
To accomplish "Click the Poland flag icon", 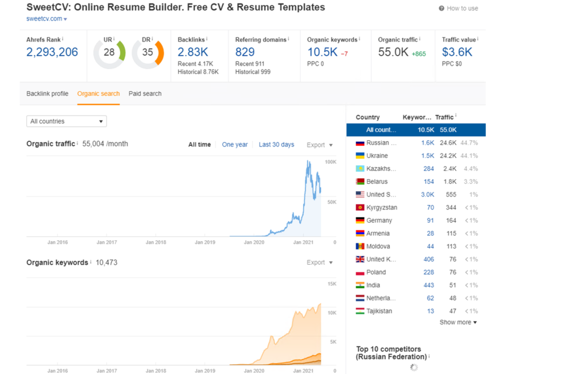I will pos(360,272).
